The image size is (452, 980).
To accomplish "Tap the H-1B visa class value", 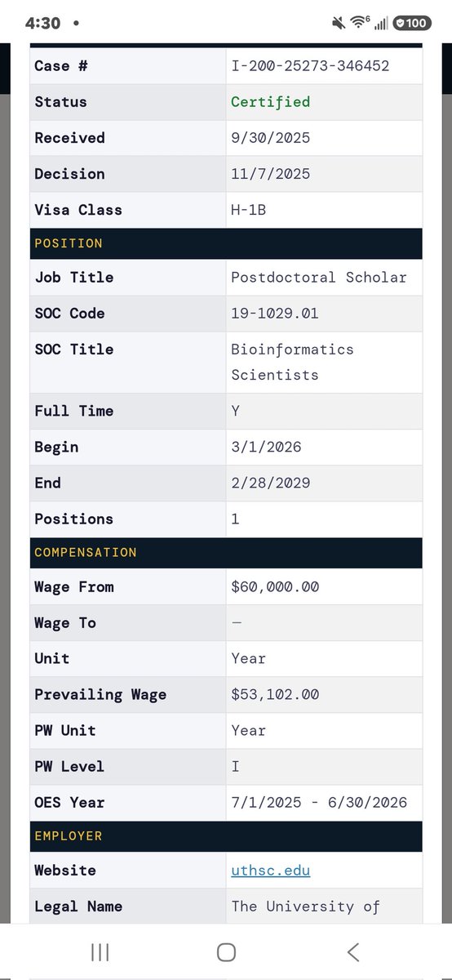I will tap(249, 210).
